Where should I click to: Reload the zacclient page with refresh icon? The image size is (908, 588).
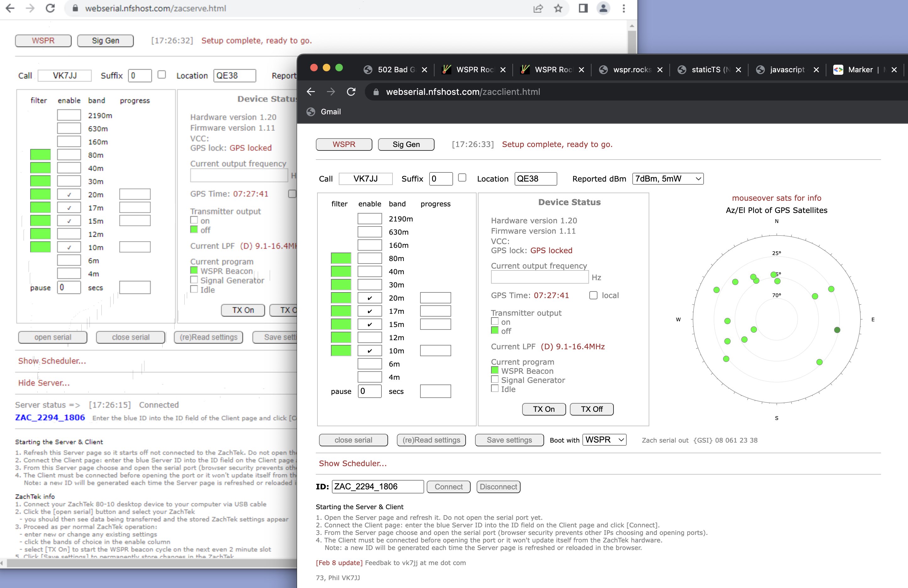click(x=351, y=92)
